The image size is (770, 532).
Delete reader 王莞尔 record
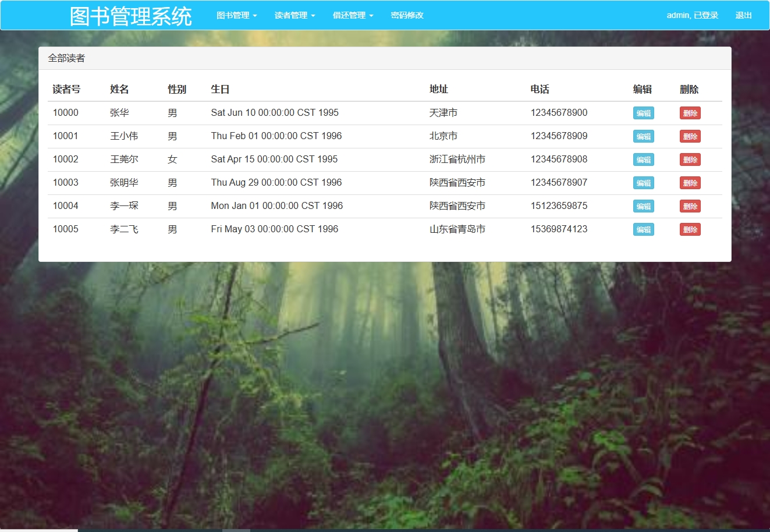tap(690, 159)
